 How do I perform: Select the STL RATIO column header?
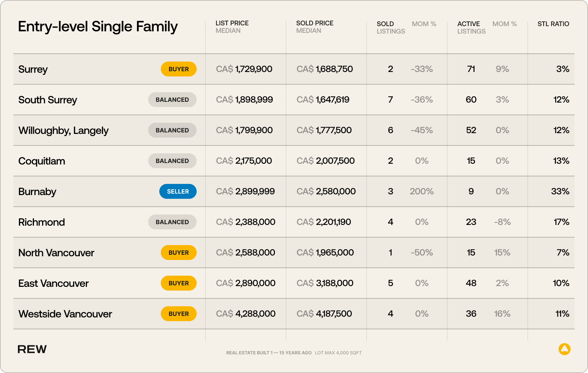[x=553, y=24]
